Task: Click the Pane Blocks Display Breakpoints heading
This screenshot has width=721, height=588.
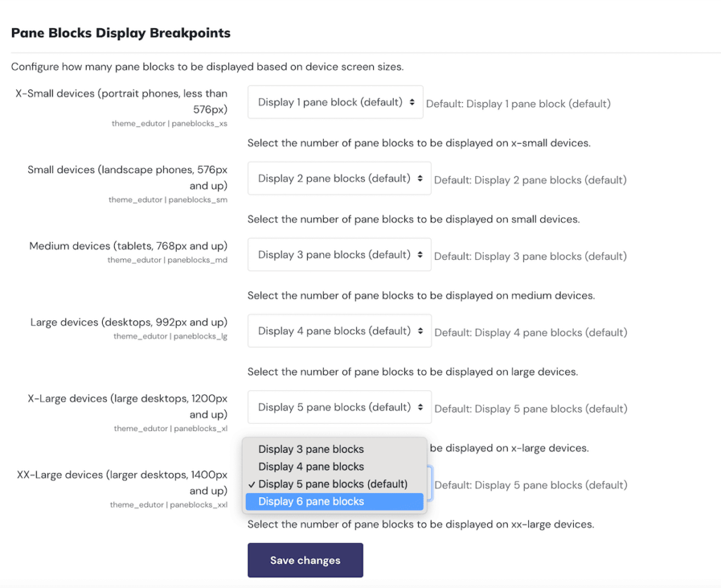Action: (120, 32)
